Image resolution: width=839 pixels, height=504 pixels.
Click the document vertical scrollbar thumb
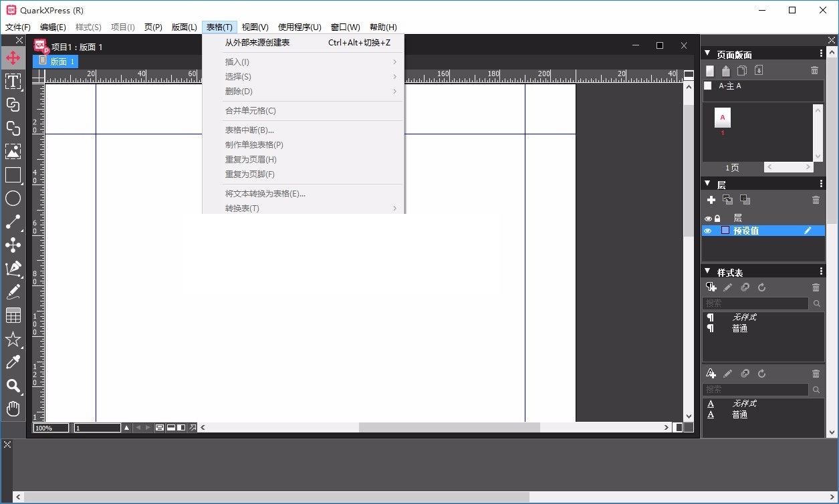point(689,170)
